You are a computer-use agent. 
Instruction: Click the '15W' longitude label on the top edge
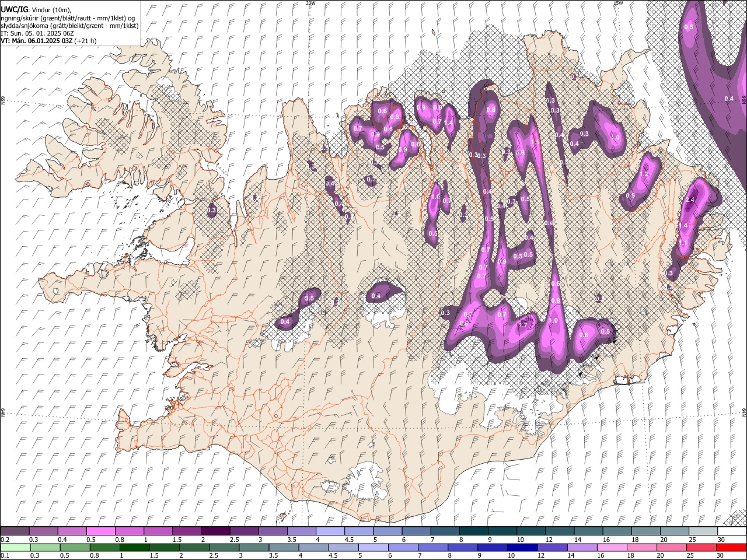617,3
